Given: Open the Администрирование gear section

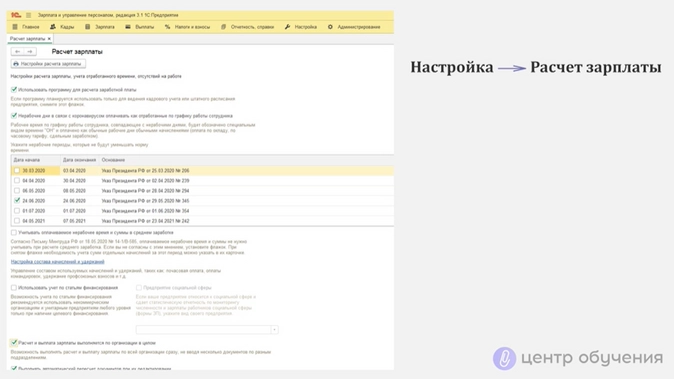Looking at the screenshot, I should 354,27.
